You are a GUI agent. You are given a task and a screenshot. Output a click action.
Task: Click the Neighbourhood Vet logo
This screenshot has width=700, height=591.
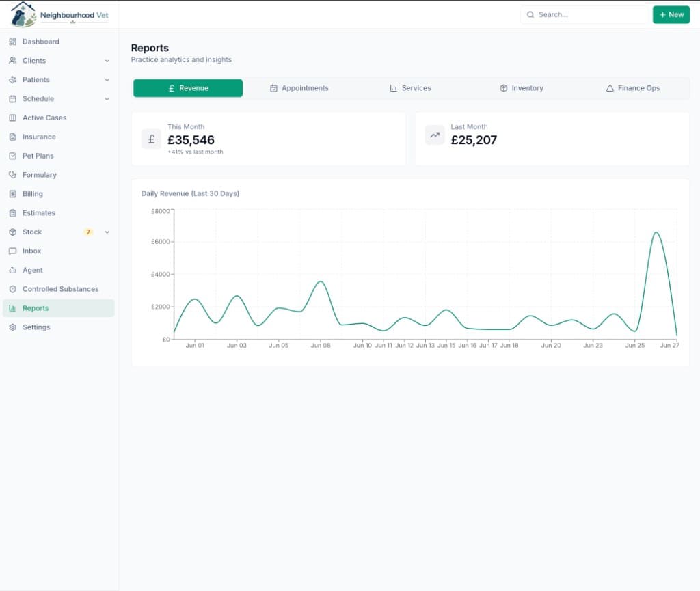(59, 14)
